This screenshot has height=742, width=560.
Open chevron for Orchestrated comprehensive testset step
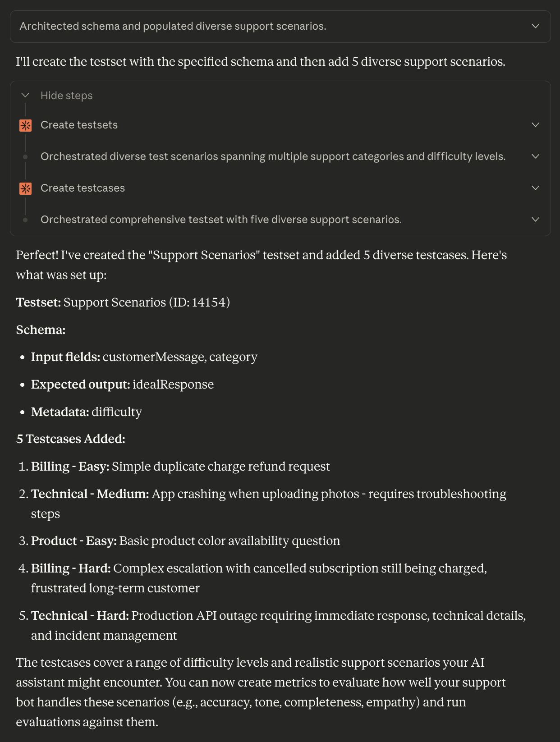point(536,220)
